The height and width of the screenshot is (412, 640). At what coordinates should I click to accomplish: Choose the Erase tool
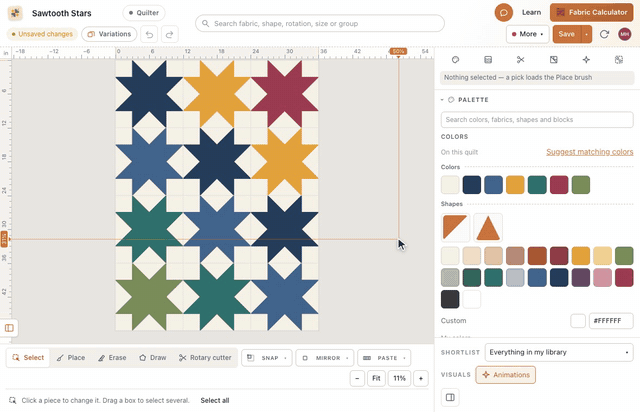112,358
